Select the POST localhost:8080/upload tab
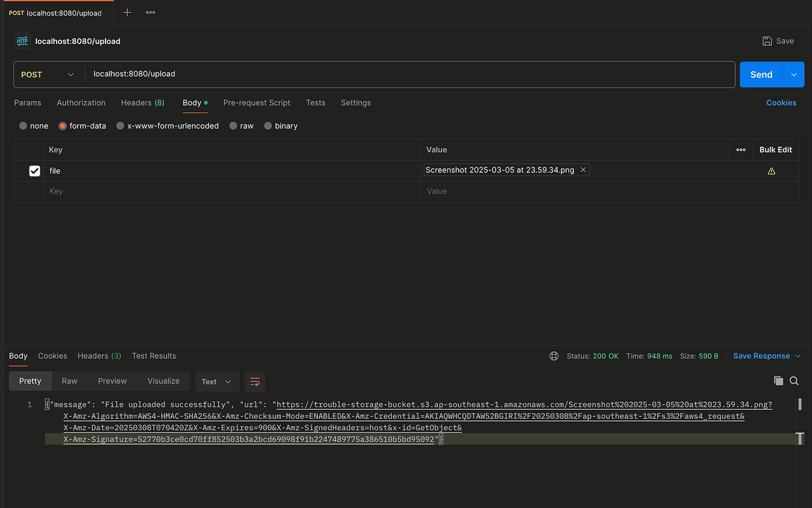This screenshot has width=812, height=508. click(55, 13)
